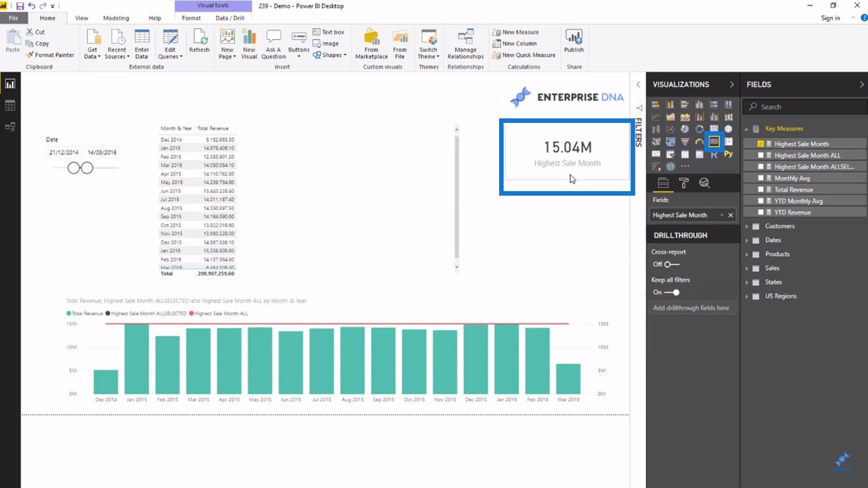868x488 pixels.
Task: Switch to Report view in sidebar
Action: (10, 84)
